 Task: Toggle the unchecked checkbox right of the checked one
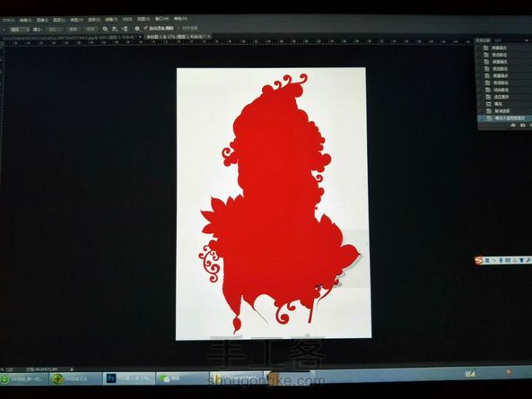click(179, 28)
